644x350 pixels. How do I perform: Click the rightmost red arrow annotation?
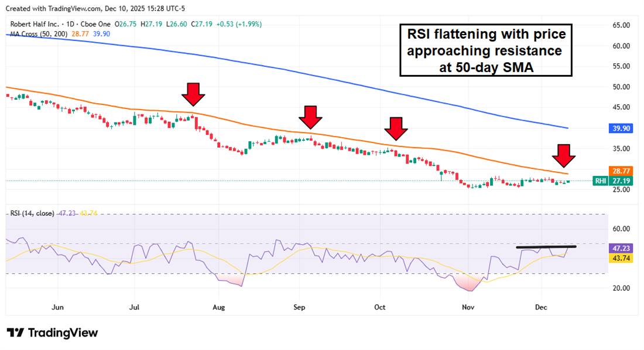[x=564, y=157]
